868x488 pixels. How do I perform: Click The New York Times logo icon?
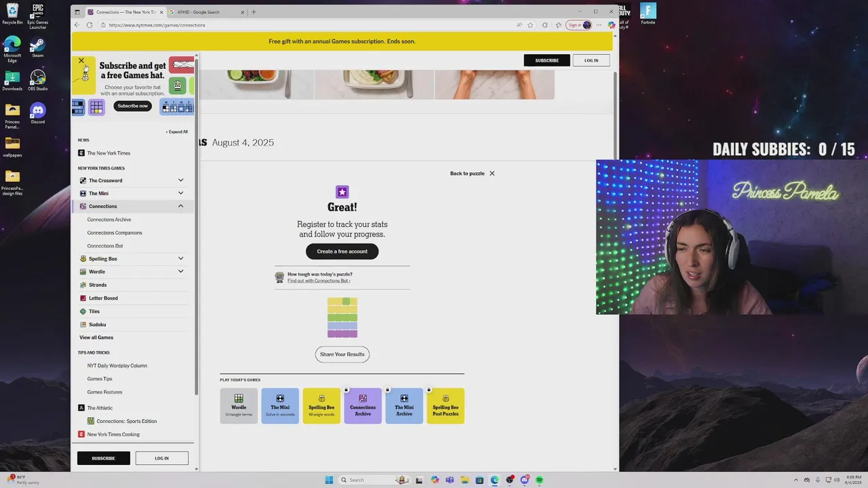click(81, 153)
